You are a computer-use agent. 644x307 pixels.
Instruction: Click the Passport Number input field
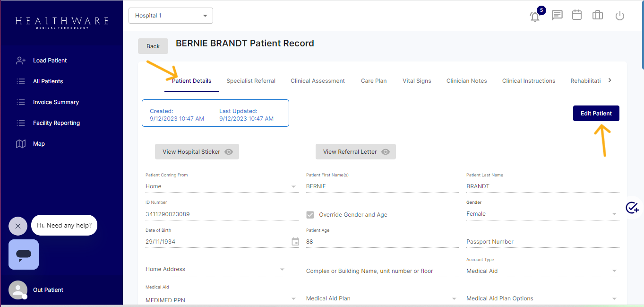point(542,242)
